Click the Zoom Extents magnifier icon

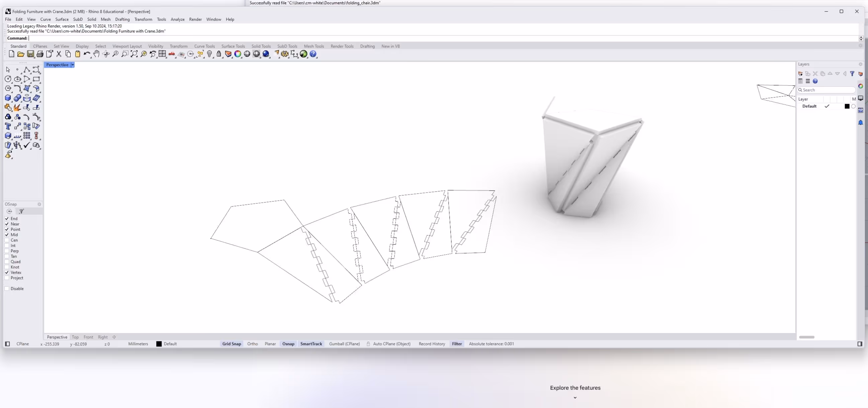pos(134,54)
